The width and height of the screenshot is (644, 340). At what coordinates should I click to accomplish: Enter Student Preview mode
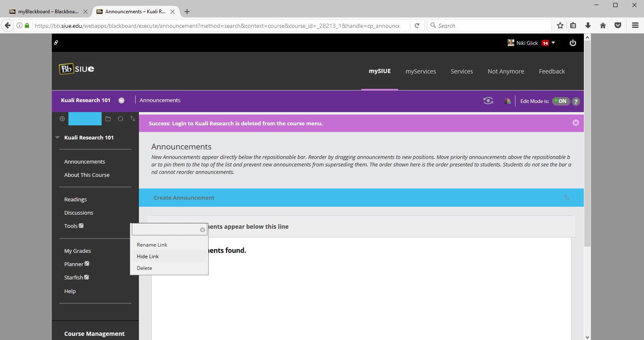click(x=488, y=101)
